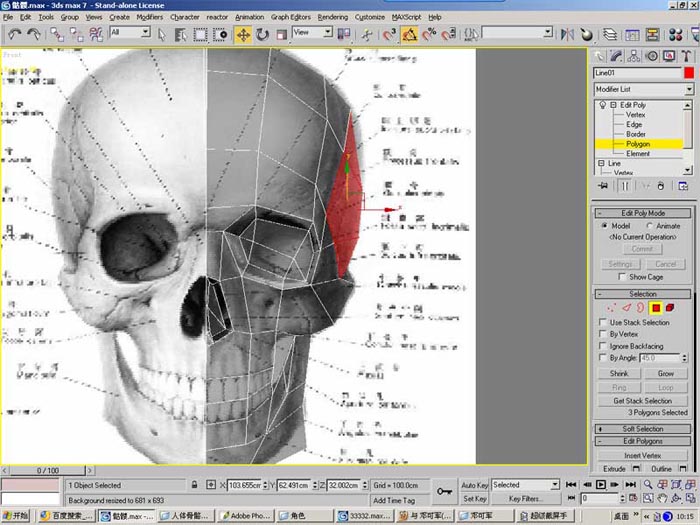Choose the Select Object arrow tool
Viewport: 700px width, 525px height.
click(x=162, y=34)
